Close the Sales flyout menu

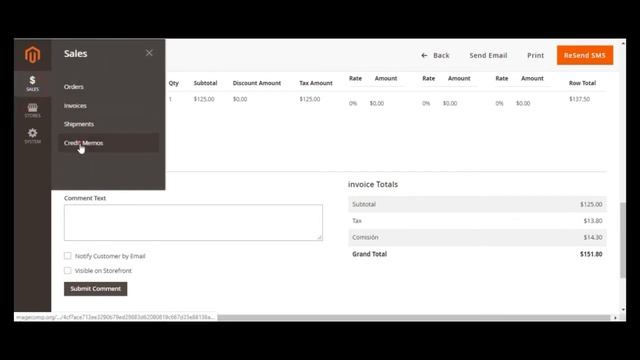click(149, 53)
